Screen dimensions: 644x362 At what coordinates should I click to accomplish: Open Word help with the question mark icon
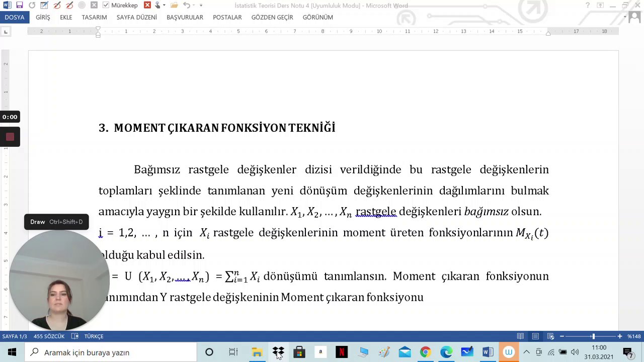click(588, 6)
